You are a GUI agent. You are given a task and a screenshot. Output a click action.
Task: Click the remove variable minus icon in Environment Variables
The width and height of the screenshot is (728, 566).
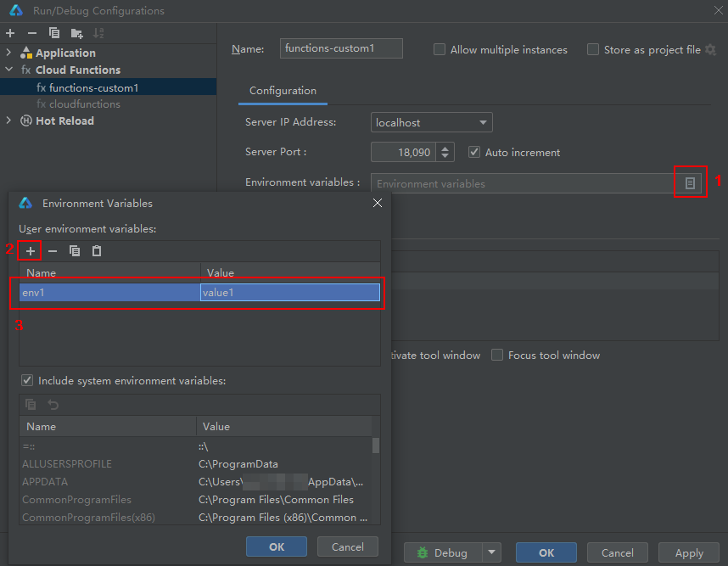[x=53, y=251]
